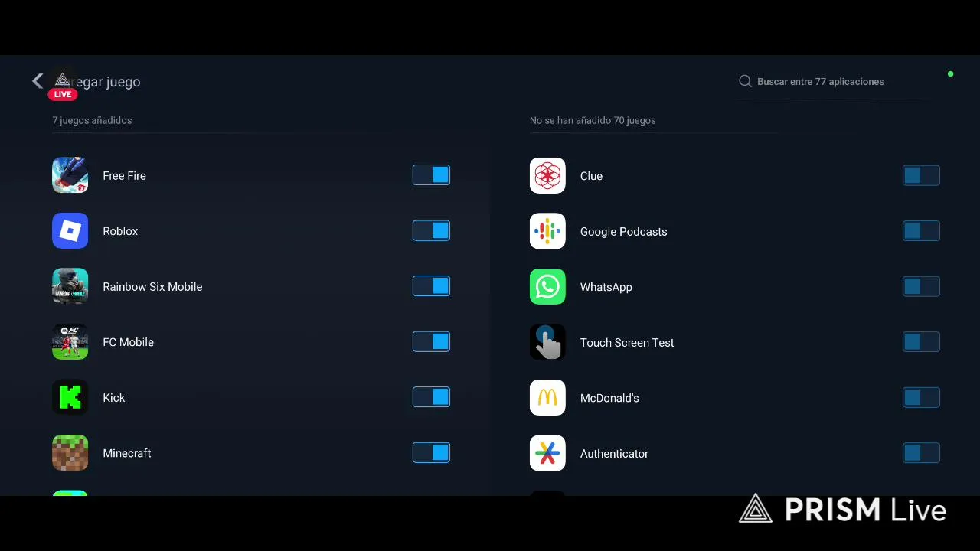Click the Minecraft app icon
The width and height of the screenshot is (980, 551).
tap(70, 453)
